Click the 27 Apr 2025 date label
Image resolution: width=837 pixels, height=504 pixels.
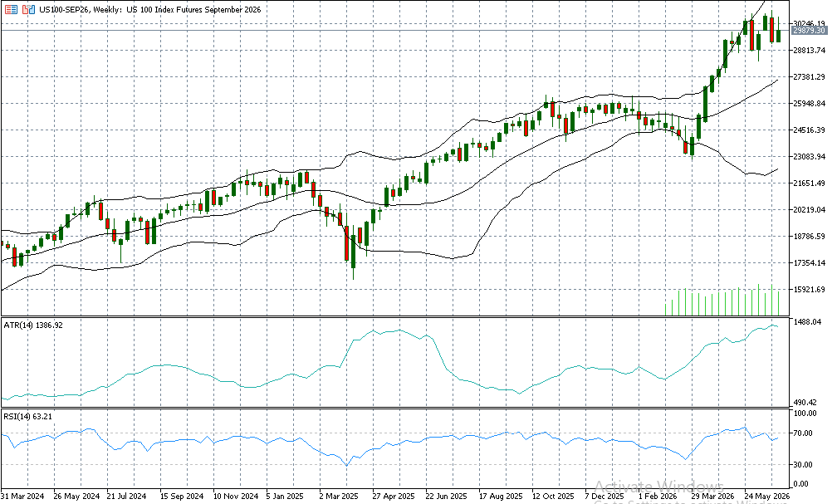point(394,496)
